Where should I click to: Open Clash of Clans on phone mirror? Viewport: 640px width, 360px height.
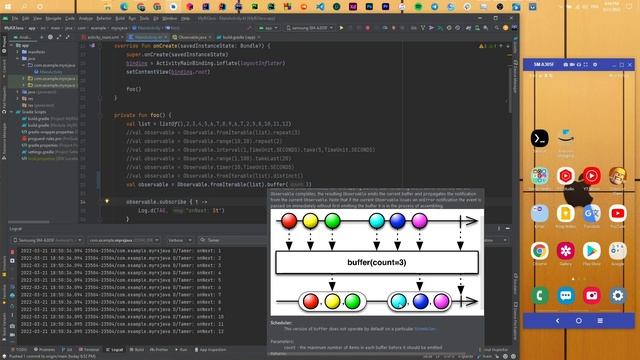618,176
